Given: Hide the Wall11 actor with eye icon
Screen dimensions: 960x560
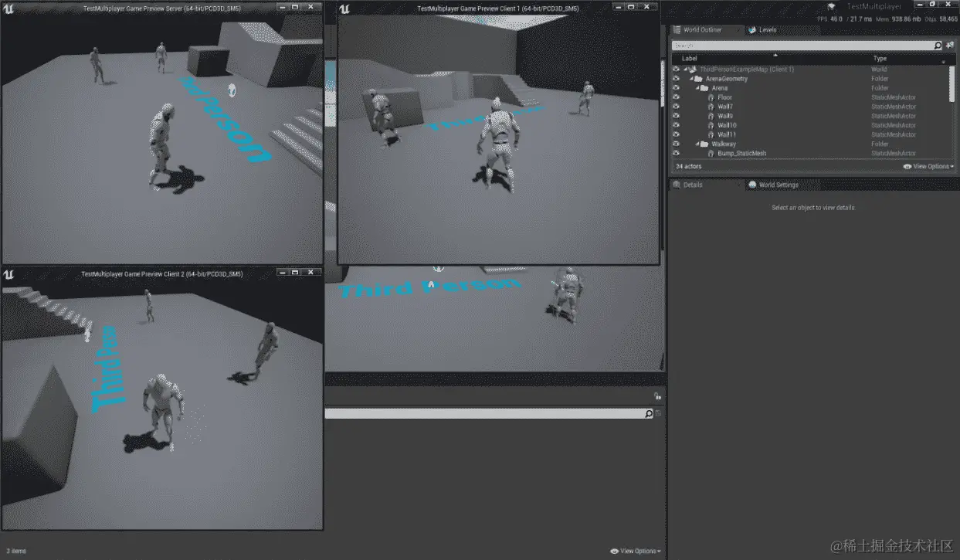Looking at the screenshot, I should click(x=677, y=134).
